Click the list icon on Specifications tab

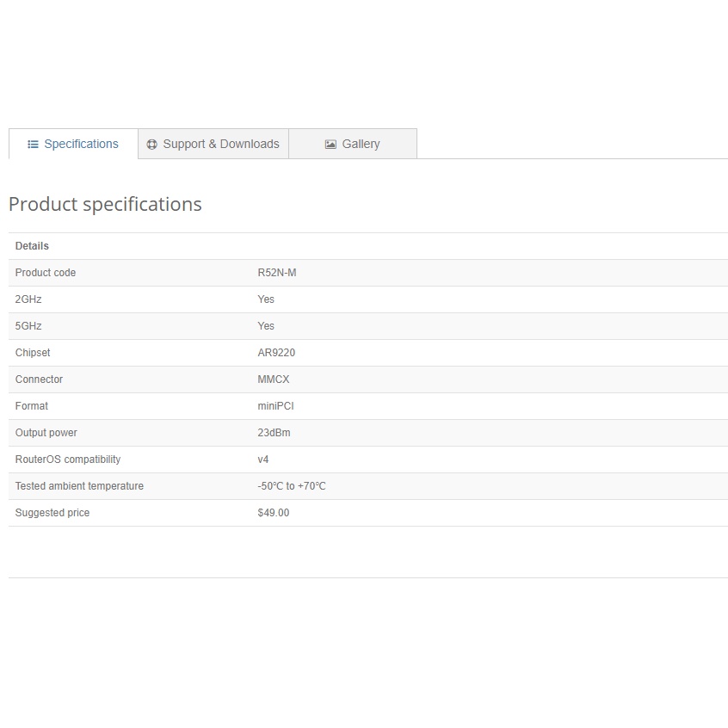(x=33, y=145)
